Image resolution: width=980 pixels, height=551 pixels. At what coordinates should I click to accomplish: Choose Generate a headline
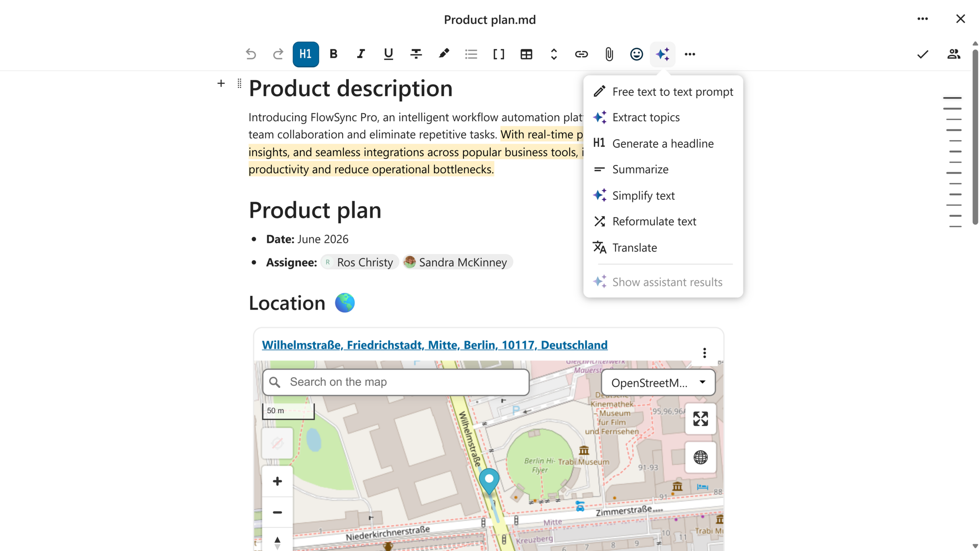[x=663, y=143]
